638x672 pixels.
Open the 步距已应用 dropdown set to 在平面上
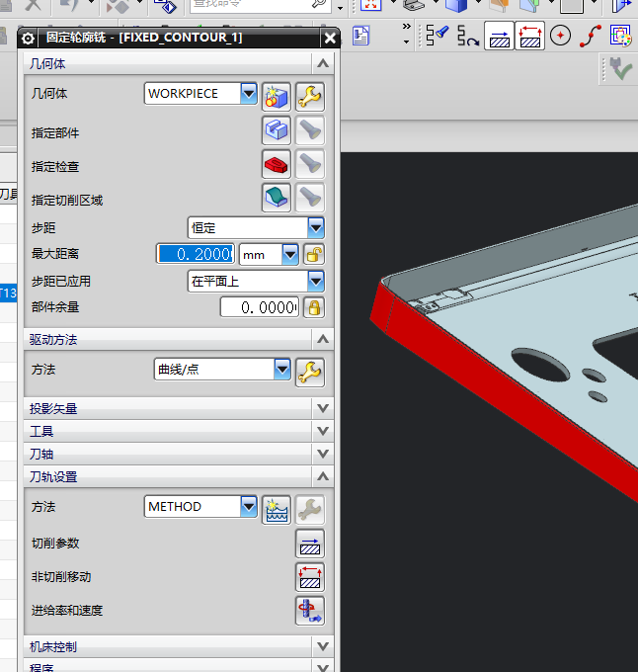pyautogui.click(x=316, y=281)
